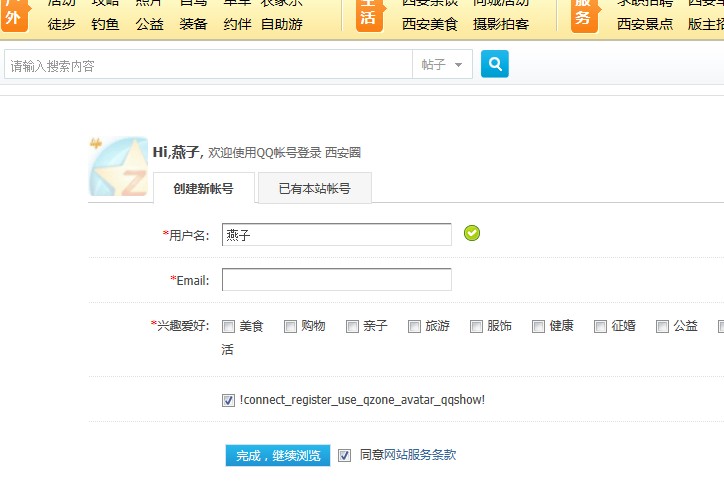Open the 装备 navigation link
This screenshot has width=724, height=487.
tap(193, 24)
